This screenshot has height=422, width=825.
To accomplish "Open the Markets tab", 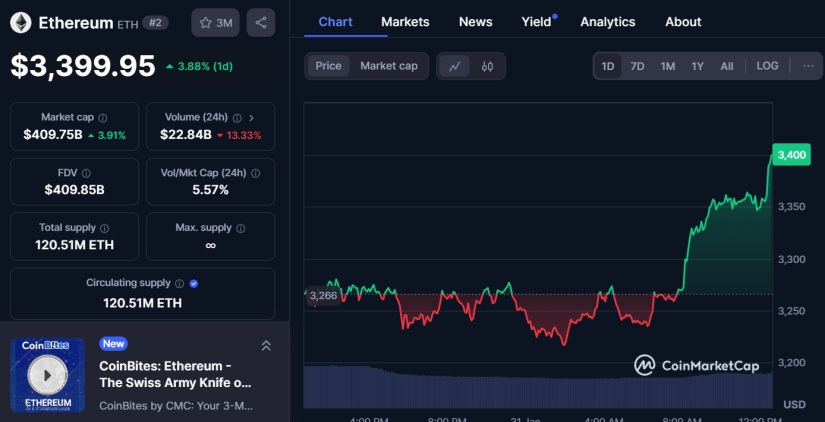I will [x=405, y=22].
